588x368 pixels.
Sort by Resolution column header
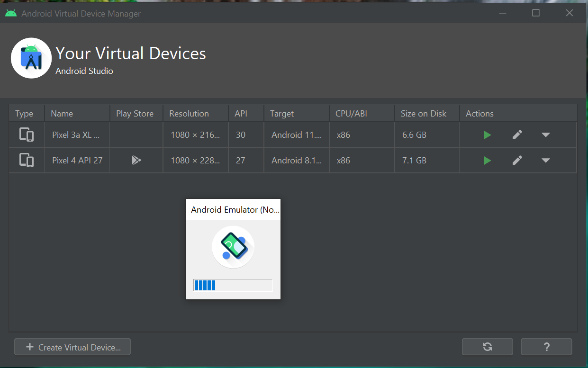[x=196, y=114]
